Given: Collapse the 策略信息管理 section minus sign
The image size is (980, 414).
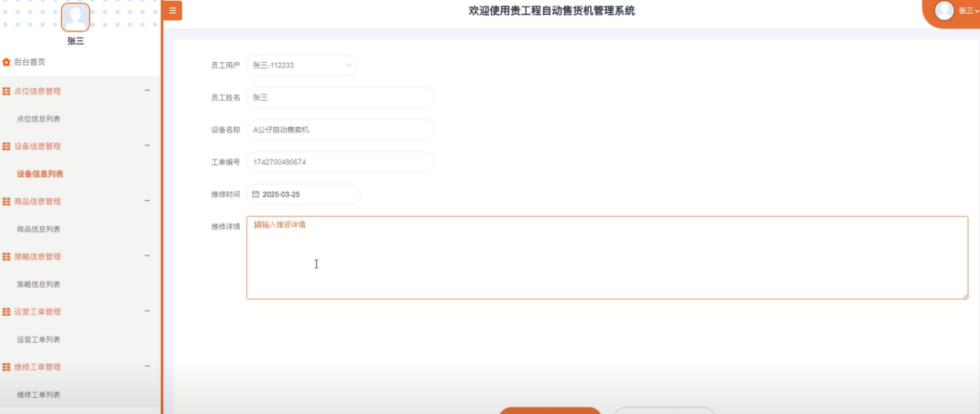Looking at the screenshot, I should 147,256.
